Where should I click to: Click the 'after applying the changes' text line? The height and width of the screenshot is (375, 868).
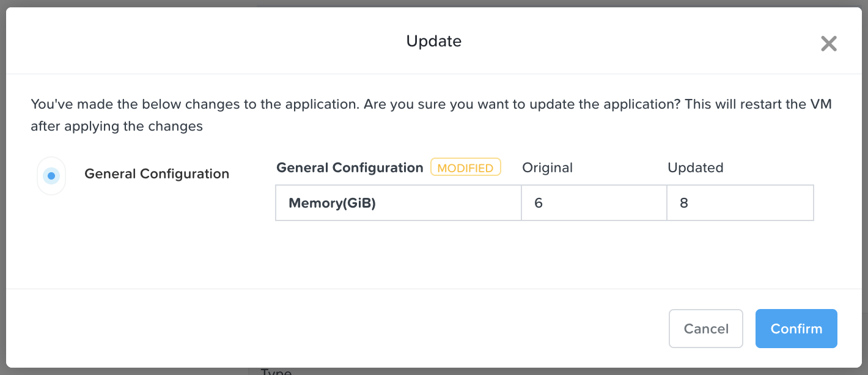pos(117,126)
